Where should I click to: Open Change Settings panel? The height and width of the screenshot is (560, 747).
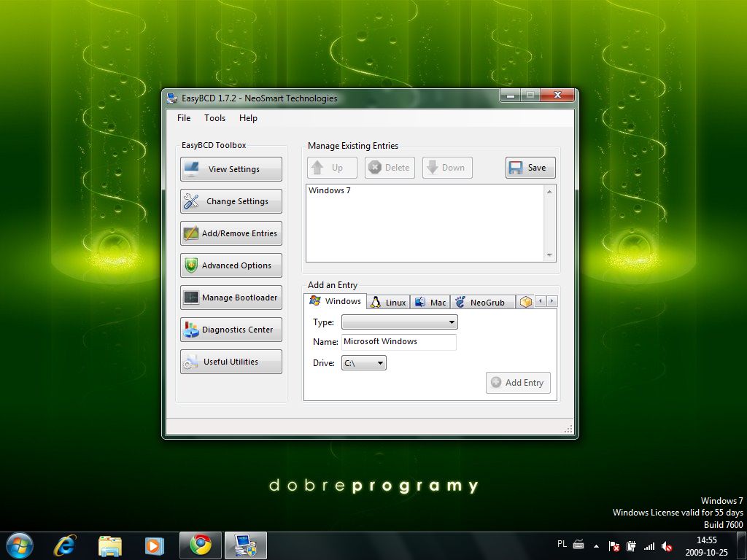tap(231, 201)
